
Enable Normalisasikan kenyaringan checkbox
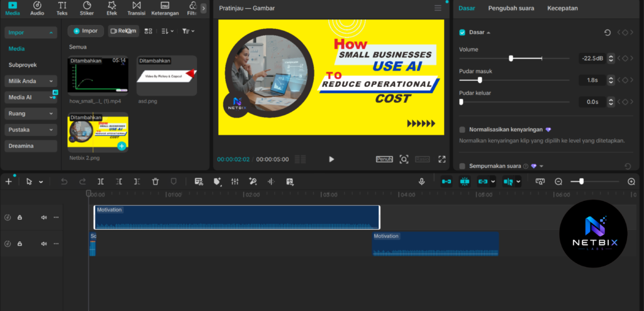tap(462, 130)
